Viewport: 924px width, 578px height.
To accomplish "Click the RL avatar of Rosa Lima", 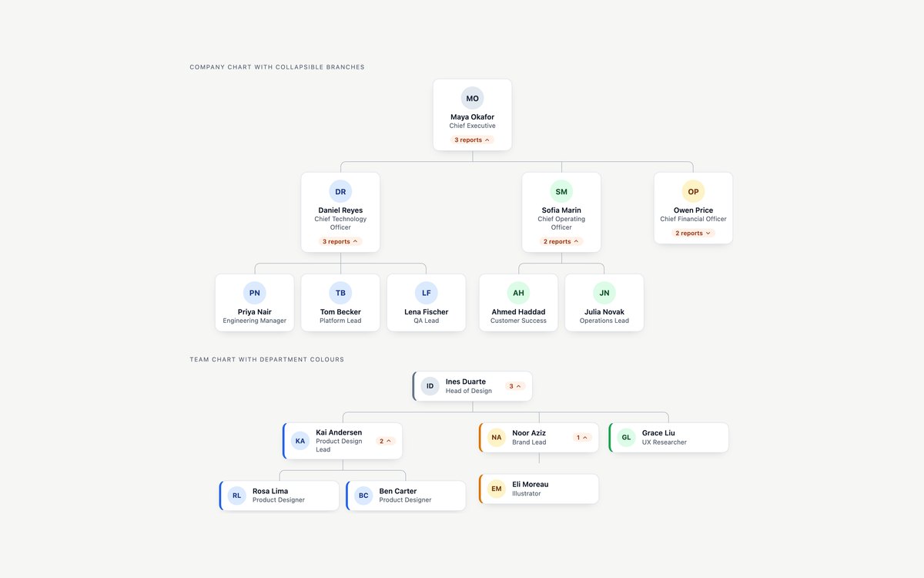I will click(x=236, y=496).
